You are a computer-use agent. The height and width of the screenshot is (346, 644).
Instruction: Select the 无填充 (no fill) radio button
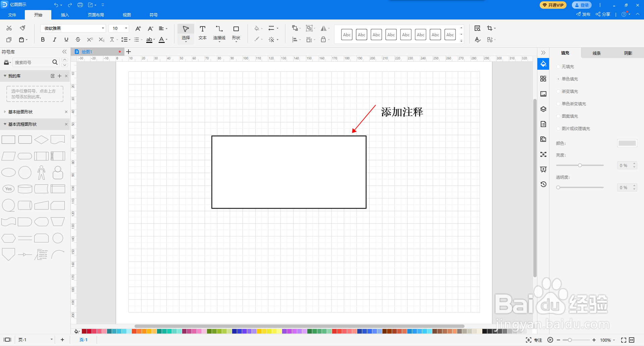(x=558, y=67)
